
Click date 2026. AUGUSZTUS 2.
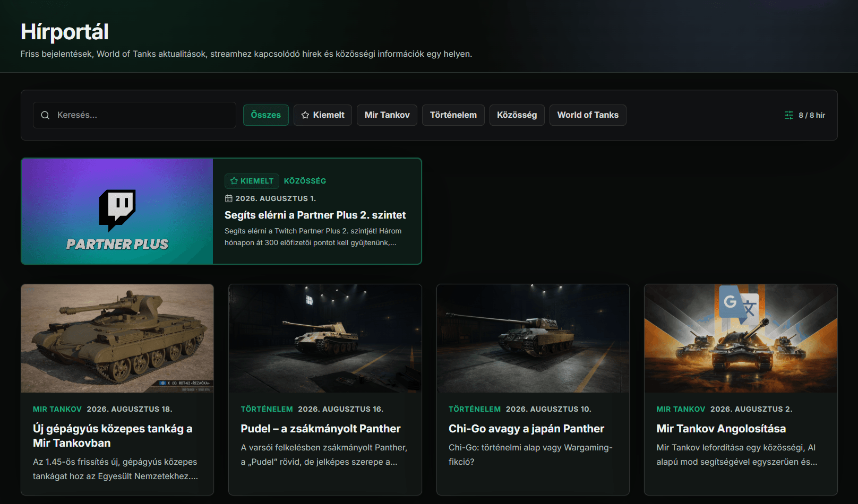(x=751, y=409)
